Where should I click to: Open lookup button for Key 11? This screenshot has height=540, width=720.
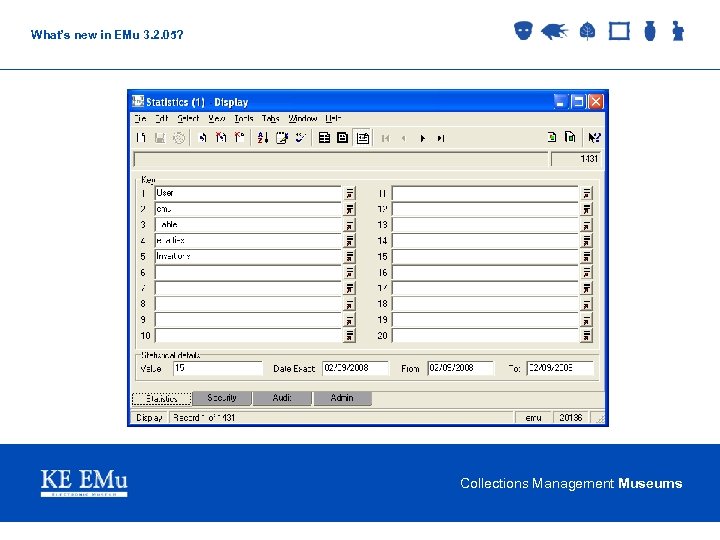(x=586, y=193)
